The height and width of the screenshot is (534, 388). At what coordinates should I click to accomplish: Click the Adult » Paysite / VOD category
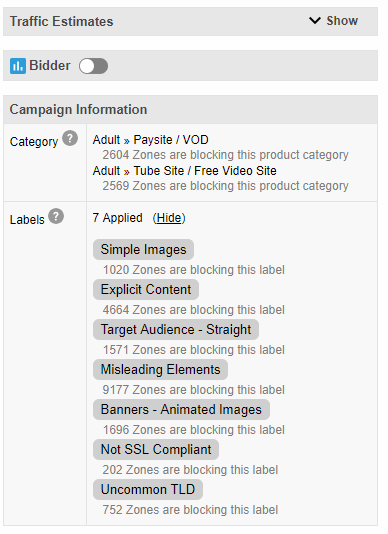coord(151,140)
